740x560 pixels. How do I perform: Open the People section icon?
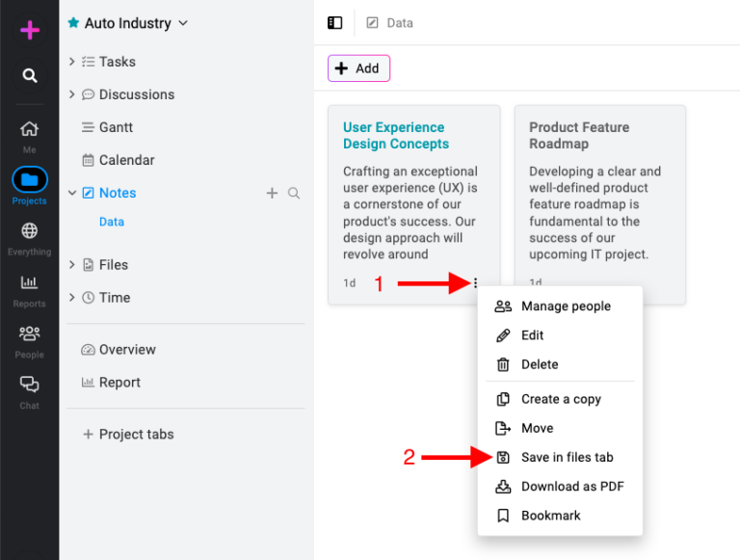pos(30,334)
